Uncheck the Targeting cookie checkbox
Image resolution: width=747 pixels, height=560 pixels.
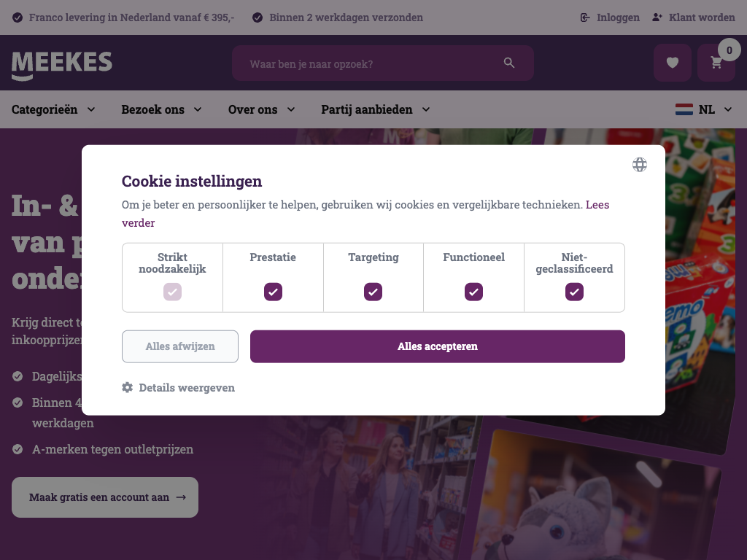(373, 292)
